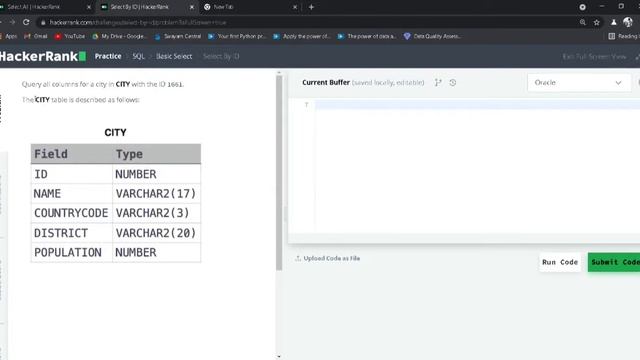Image resolution: width=640 pixels, height=360 pixels.
Task: Click the VARCHAR2(17) type cell
Action: point(156,193)
